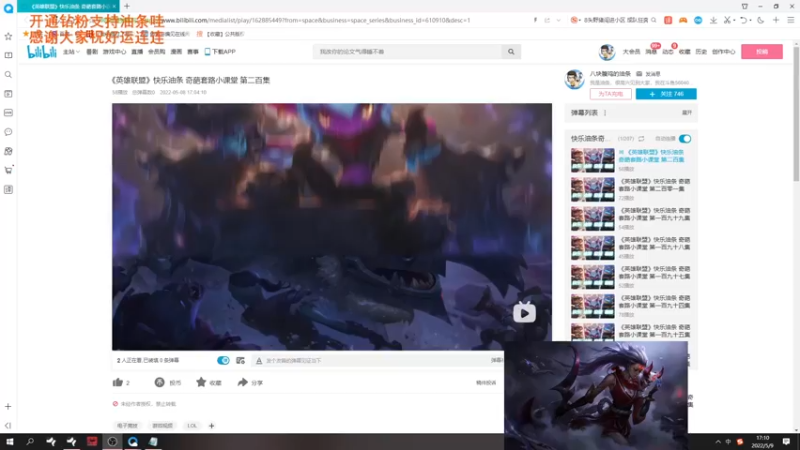This screenshot has height=450, width=800.
Task: Like the video with thumbs-up icon
Action: 118,382
